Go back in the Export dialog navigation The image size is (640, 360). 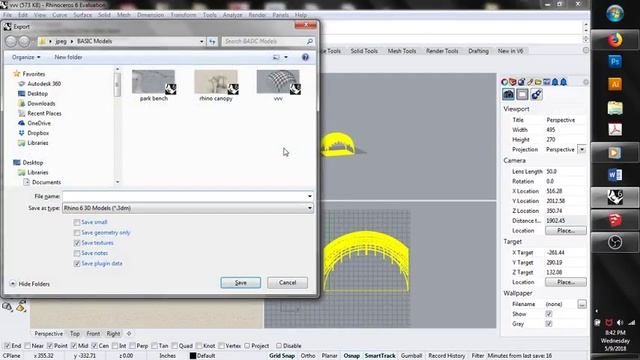click(x=11, y=41)
